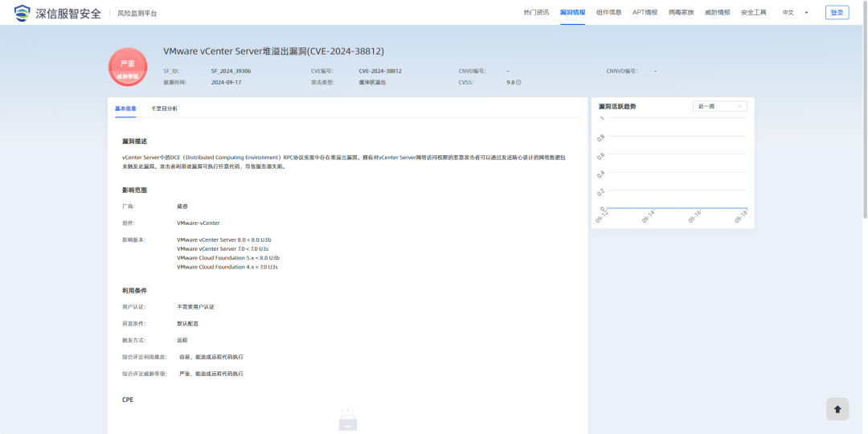868x434 pixels.
Task: Click the vulnerability title with CVE-2024-38812
Action: [273, 51]
